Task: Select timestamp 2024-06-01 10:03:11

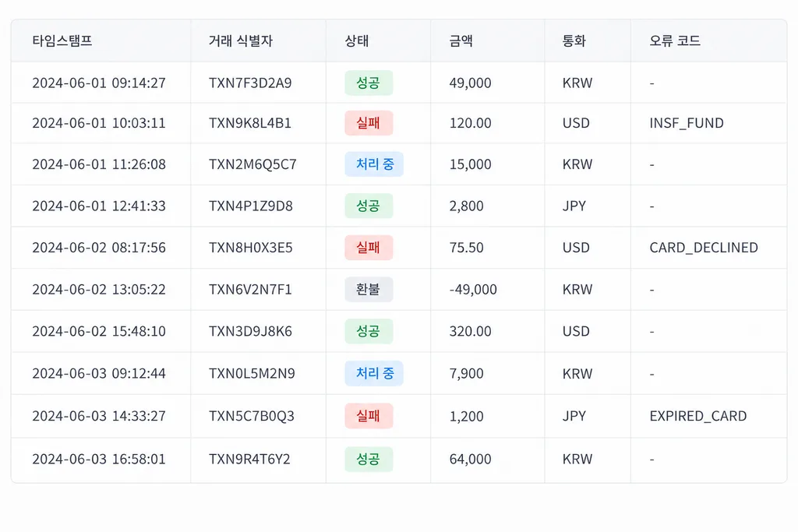Action: pos(99,123)
